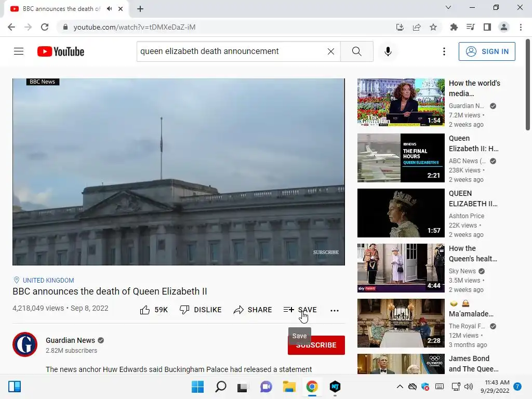
Task: Start voice search with microphone icon
Action: coord(388,51)
